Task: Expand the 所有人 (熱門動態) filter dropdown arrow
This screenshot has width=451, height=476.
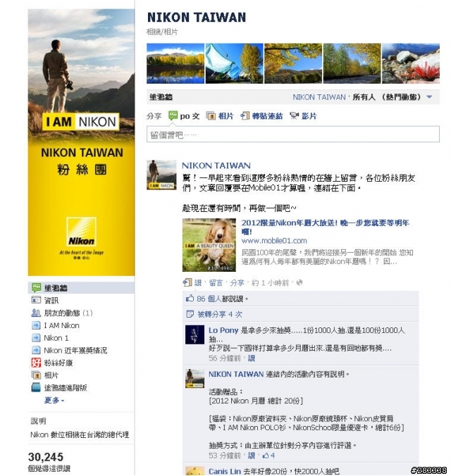Action: pyautogui.click(x=429, y=97)
